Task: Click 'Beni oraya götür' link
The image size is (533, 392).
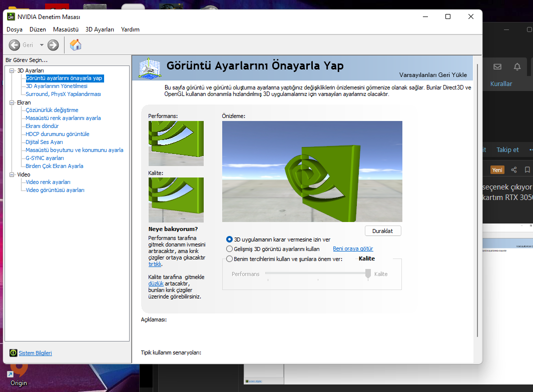Action: pyautogui.click(x=353, y=248)
